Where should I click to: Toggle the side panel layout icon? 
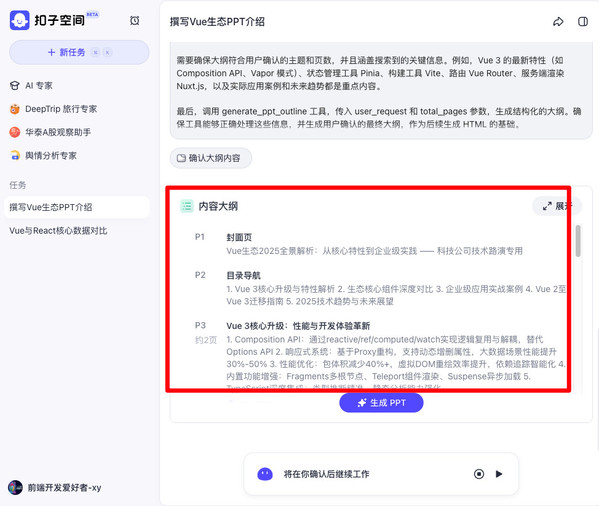pyautogui.click(x=583, y=22)
